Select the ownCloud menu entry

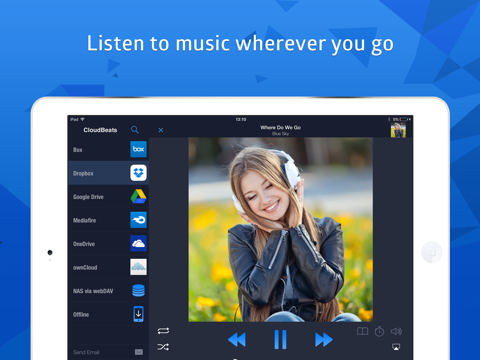click(x=108, y=267)
